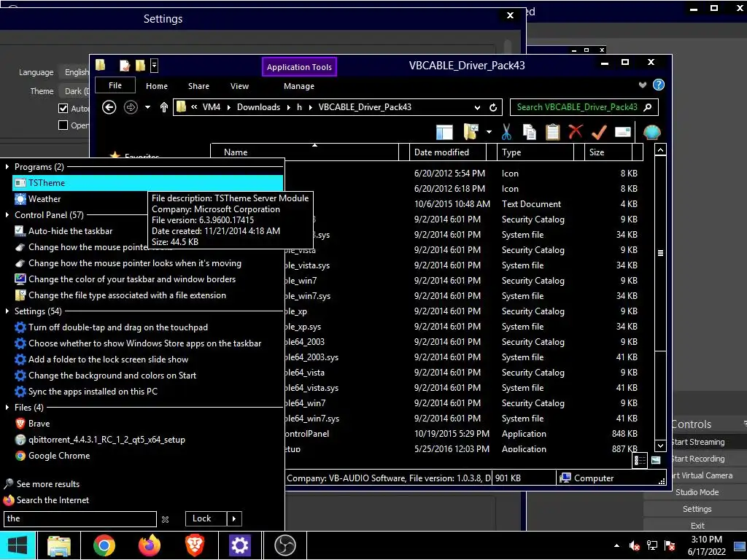Click the Explorer search magnifier
This screenshot has width=747, height=560.
648,107
